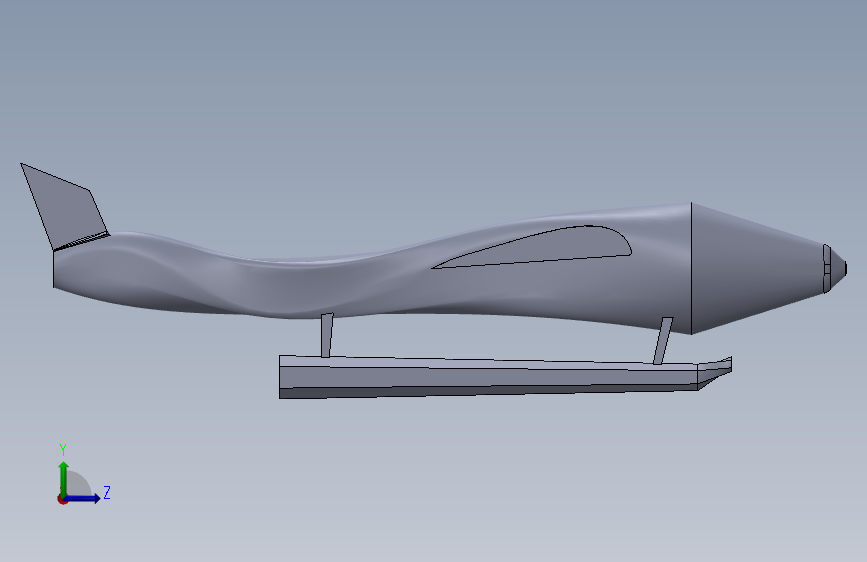Select the rectangular base stand side face
867x562 pixels.
click(487, 377)
